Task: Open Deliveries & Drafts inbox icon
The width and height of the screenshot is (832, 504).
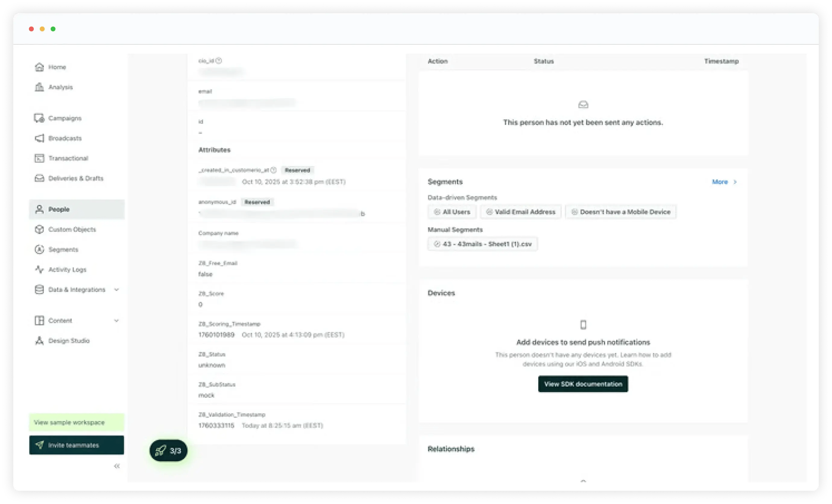Action: [x=39, y=178]
